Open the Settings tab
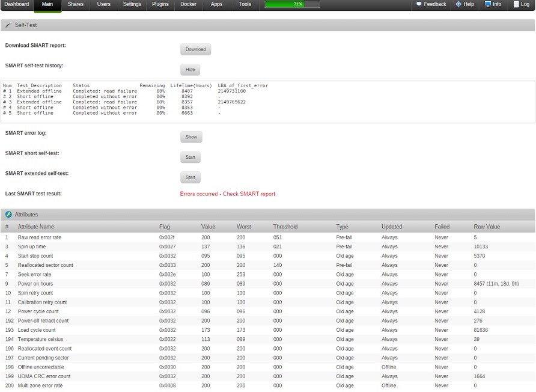The image size is (536, 392). (x=132, y=4)
